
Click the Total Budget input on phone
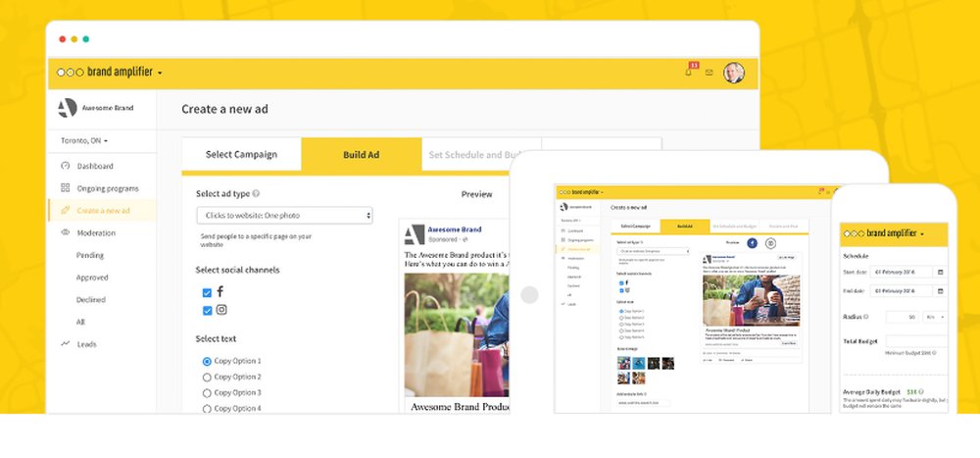[916, 341]
